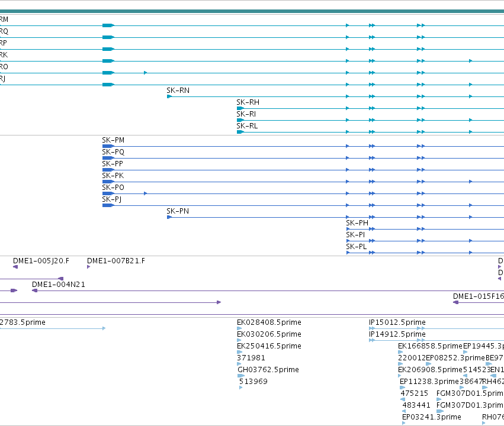This screenshot has height=426, width=504.
Task: Select the 220012 feature label
Action: click(412, 358)
